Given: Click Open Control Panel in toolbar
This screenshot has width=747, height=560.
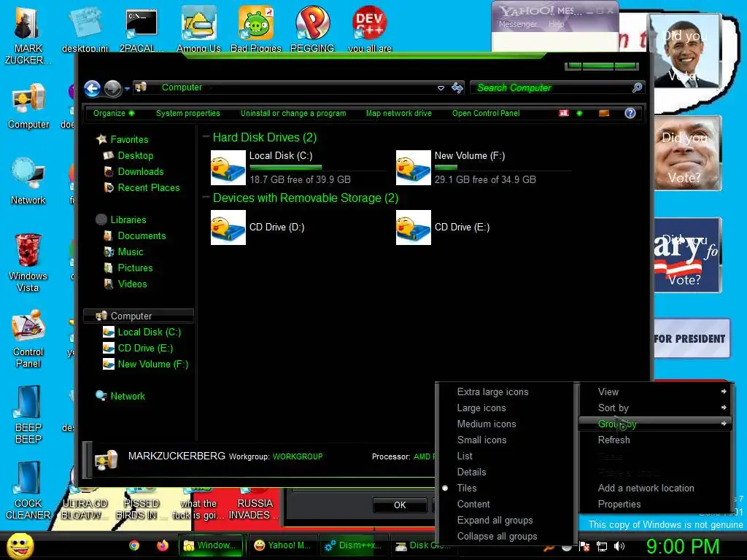Looking at the screenshot, I should click(x=485, y=113).
